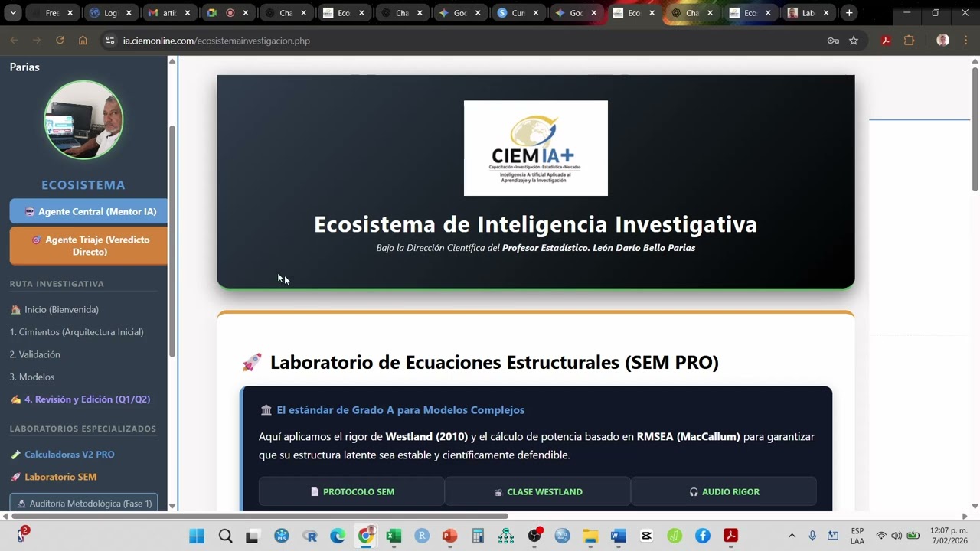Click the horizontal scrollbar at page bottom
This screenshot has width=980, height=551.
[260, 516]
